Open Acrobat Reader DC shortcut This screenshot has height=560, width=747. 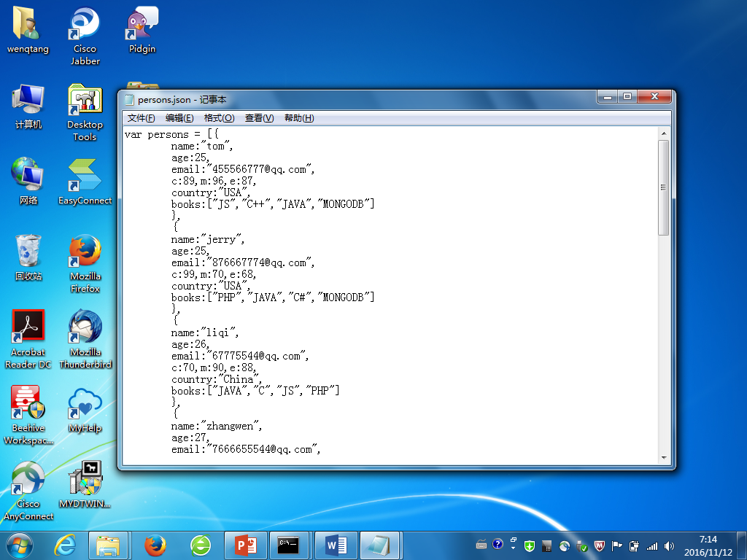click(28, 339)
